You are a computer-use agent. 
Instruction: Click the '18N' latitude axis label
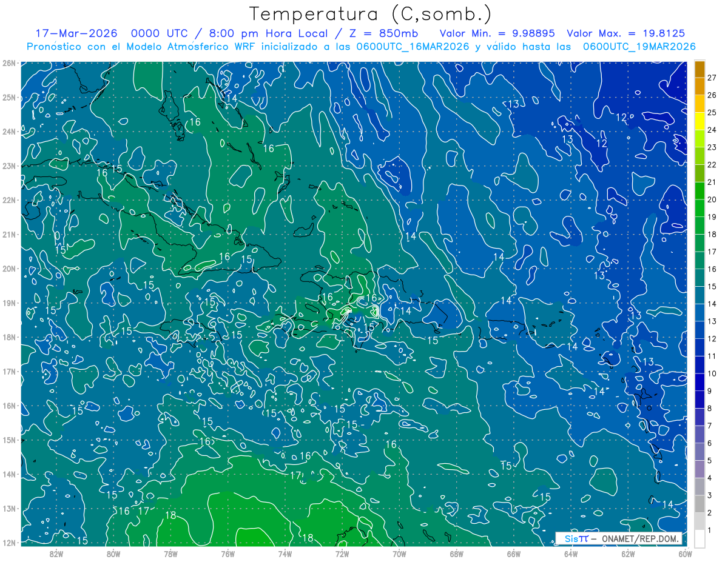coord(8,337)
